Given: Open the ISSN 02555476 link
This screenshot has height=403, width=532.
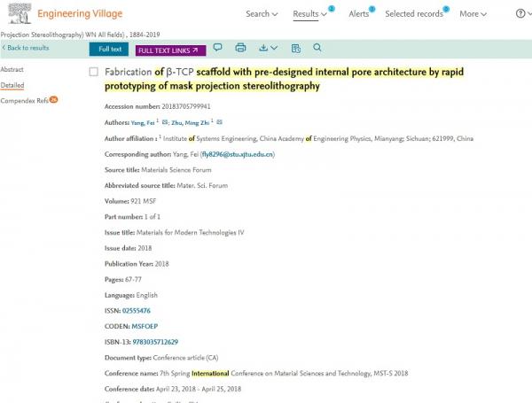Looking at the screenshot, I should coord(136,311).
